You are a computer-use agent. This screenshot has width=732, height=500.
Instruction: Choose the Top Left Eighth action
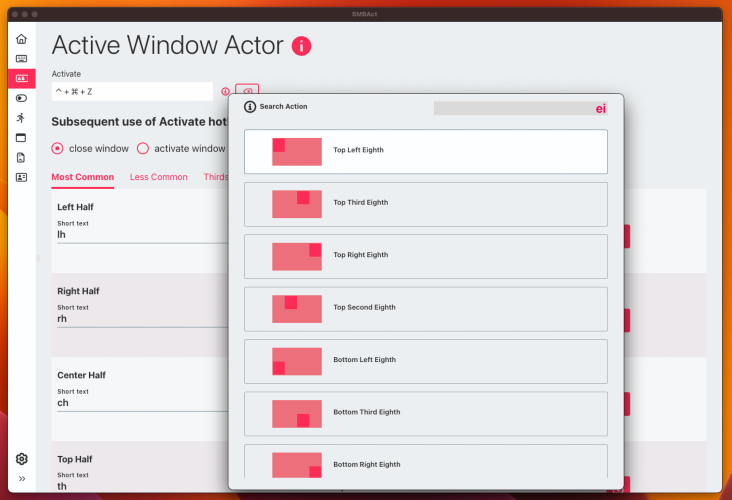[426, 152]
